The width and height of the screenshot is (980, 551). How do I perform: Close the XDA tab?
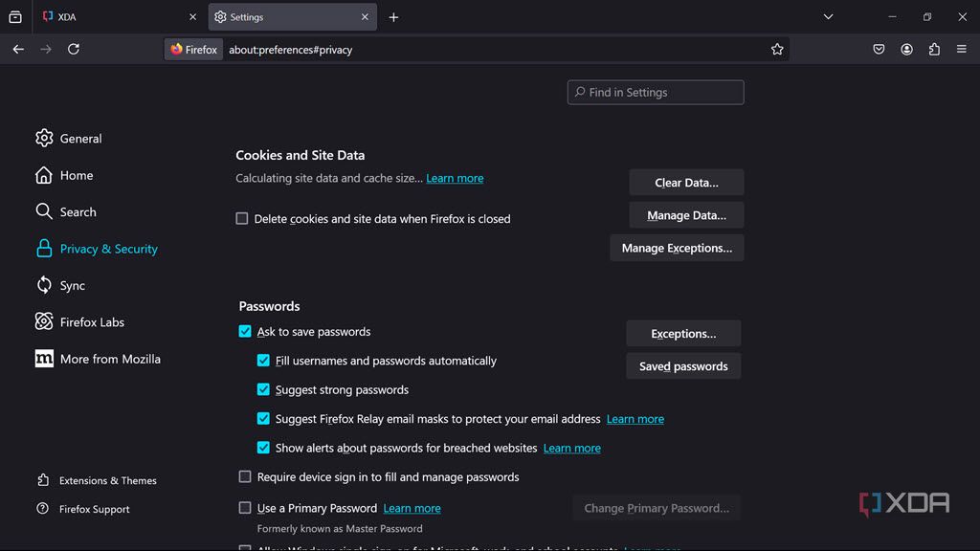tap(192, 17)
